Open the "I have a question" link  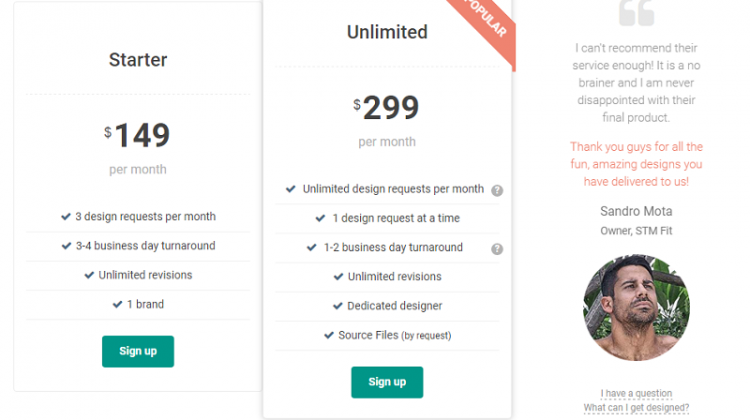[636, 393]
